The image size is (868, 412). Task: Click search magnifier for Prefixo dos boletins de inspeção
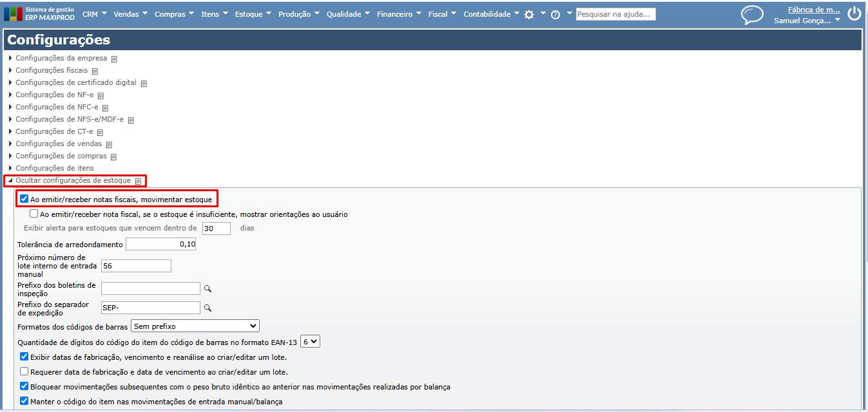pyautogui.click(x=207, y=289)
